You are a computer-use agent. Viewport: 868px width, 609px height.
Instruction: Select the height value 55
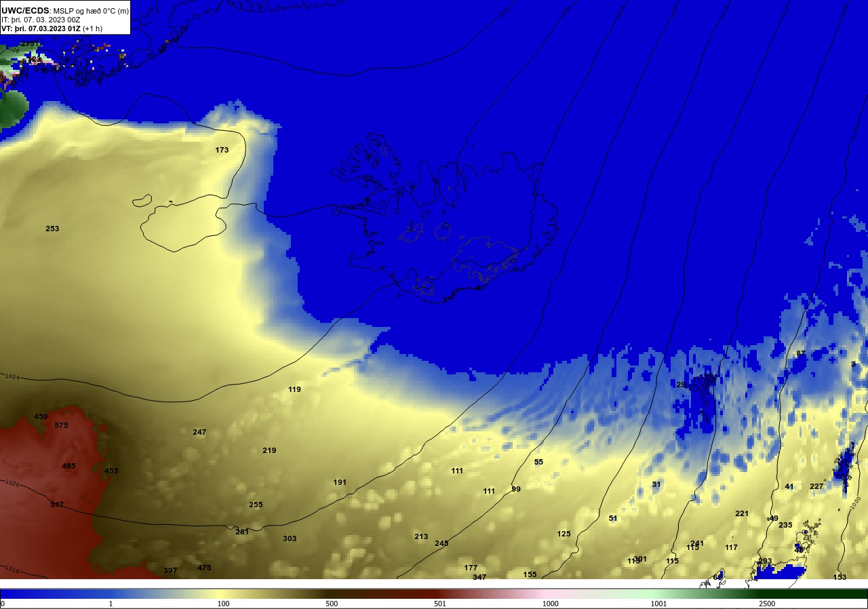click(x=538, y=462)
